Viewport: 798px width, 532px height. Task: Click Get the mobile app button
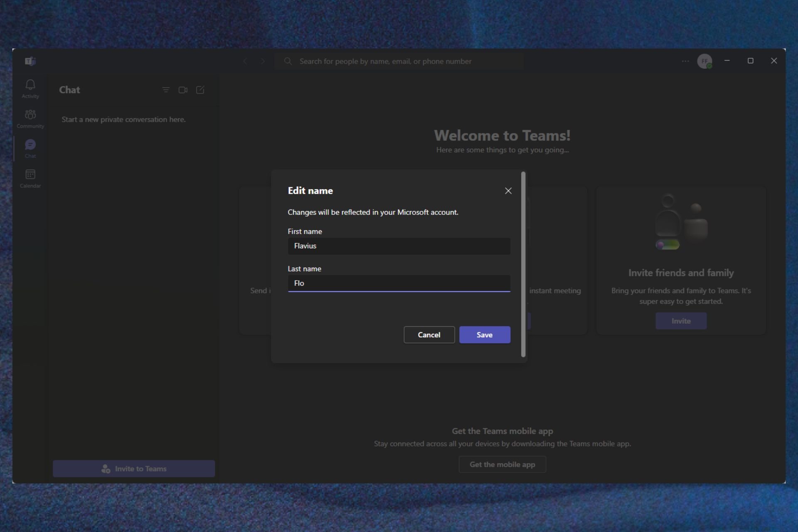click(502, 464)
